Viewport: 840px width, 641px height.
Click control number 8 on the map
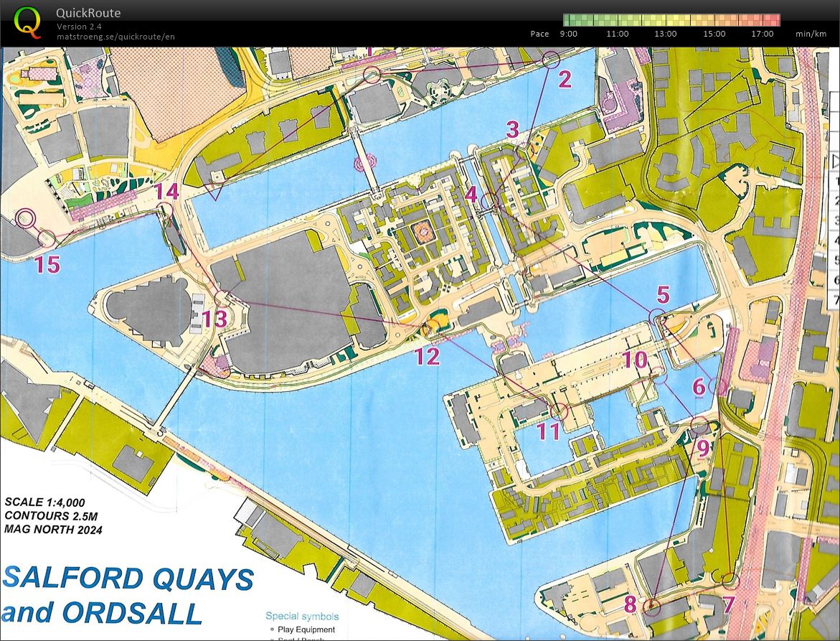[x=630, y=604]
